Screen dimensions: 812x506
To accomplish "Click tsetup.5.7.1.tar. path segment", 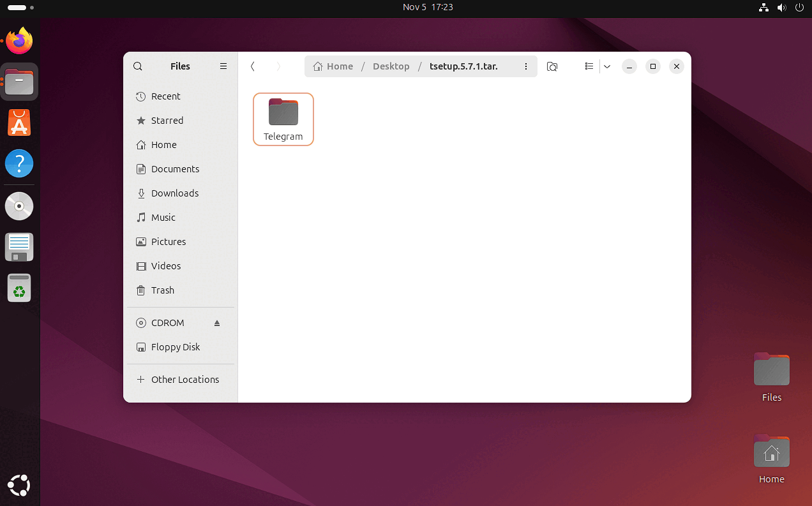I will tap(463, 66).
